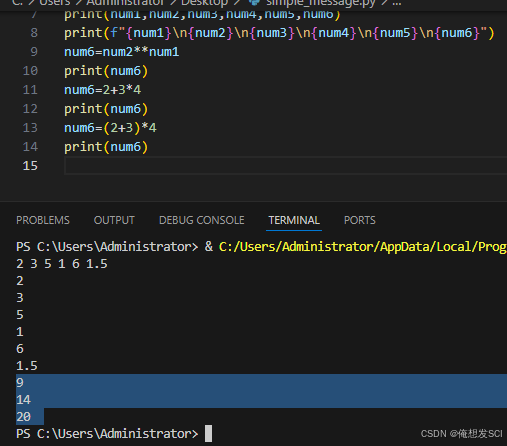Click print(num6) on line 10
Screen dimensions: 507x446
pos(106,71)
